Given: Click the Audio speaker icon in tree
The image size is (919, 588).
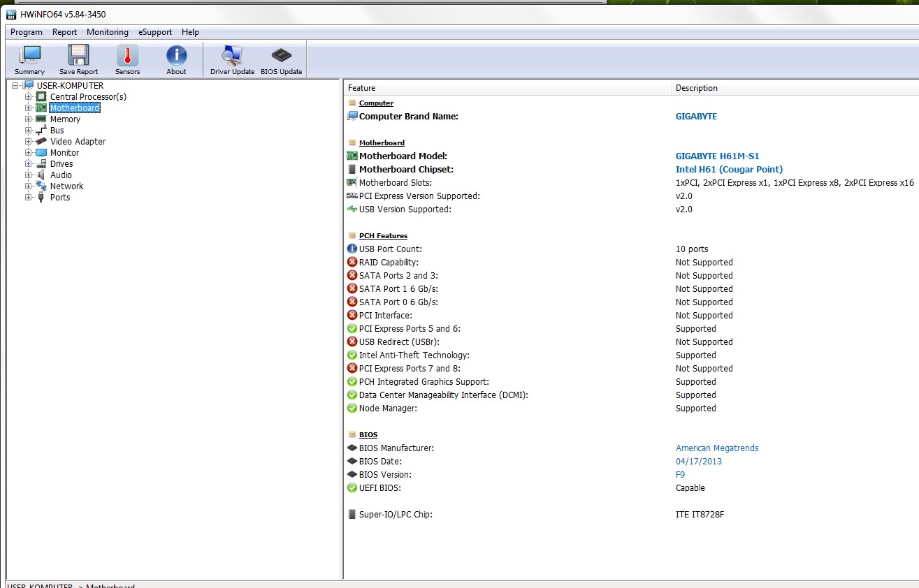Looking at the screenshot, I should (41, 175).
